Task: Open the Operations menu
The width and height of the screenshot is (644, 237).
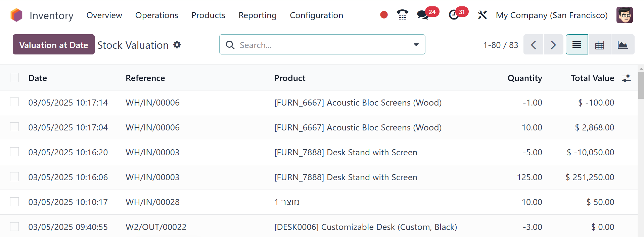Action: click(156, 15)
